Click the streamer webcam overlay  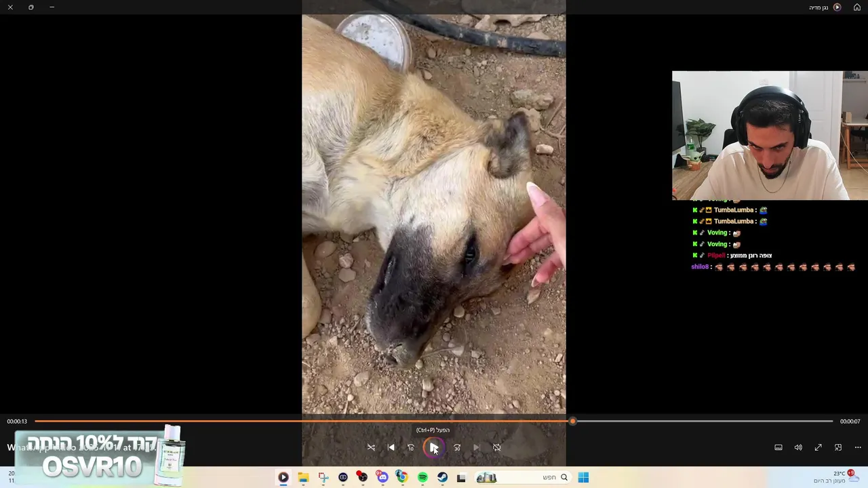pyautogui.click(x=770, y=135)
